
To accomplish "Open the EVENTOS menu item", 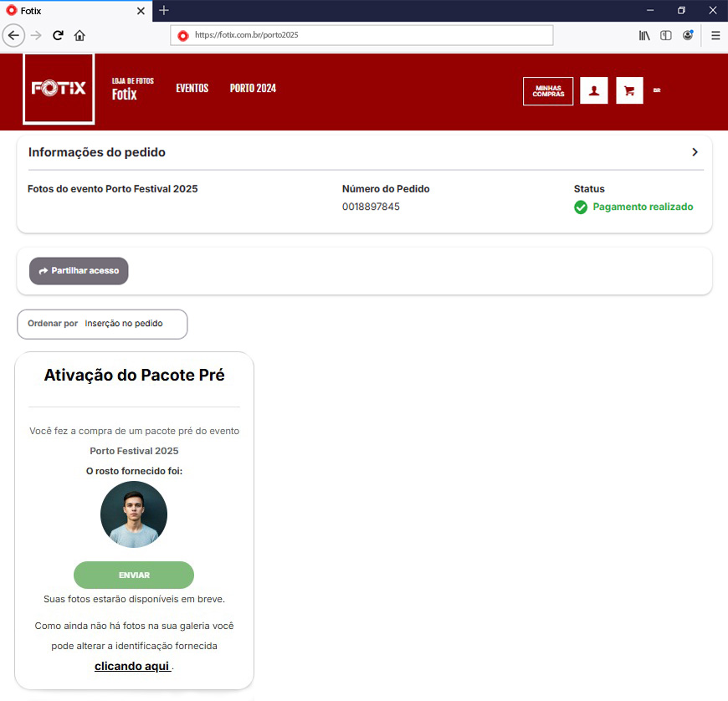I will tap(192, 88).
